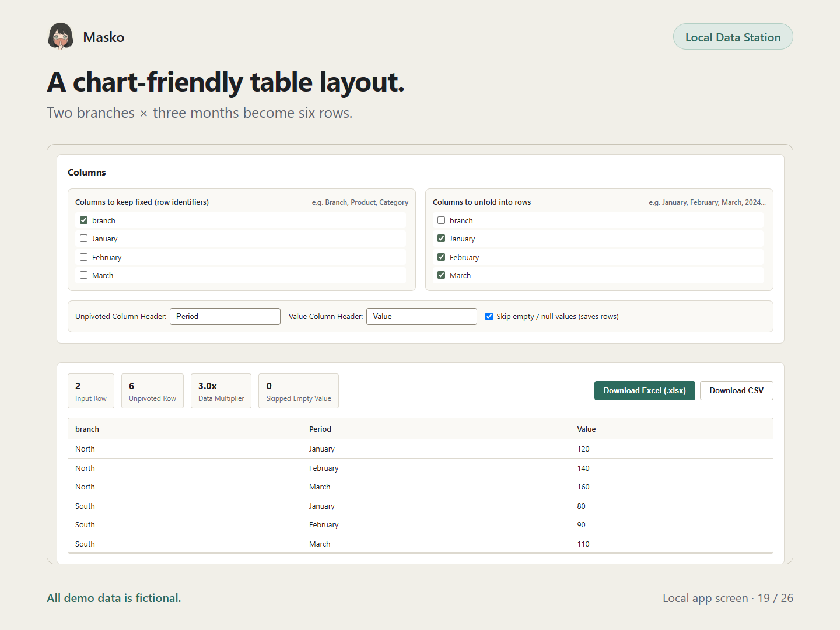The width and height of the screenshot is (840, 630).
Task: Click the 'Columns' section heading
Action: pos(87,172)
